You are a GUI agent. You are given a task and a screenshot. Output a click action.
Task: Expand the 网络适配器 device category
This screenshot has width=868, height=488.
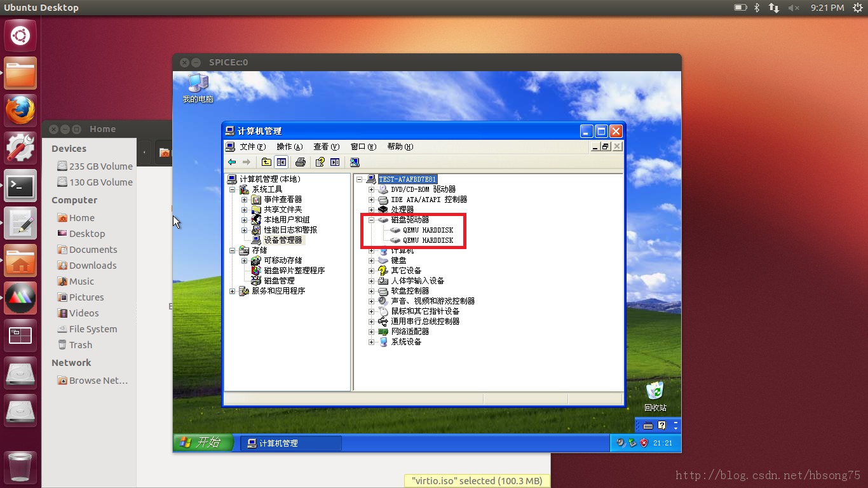(x=372, y=332)
